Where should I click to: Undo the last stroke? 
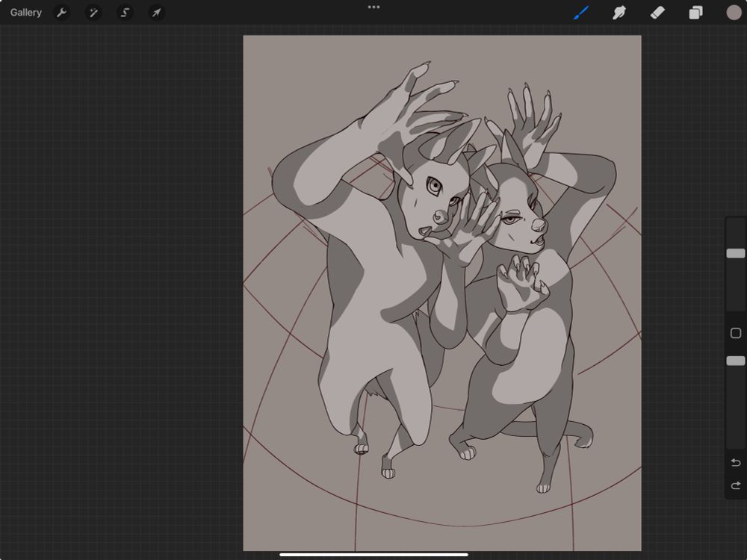[736, 462]
